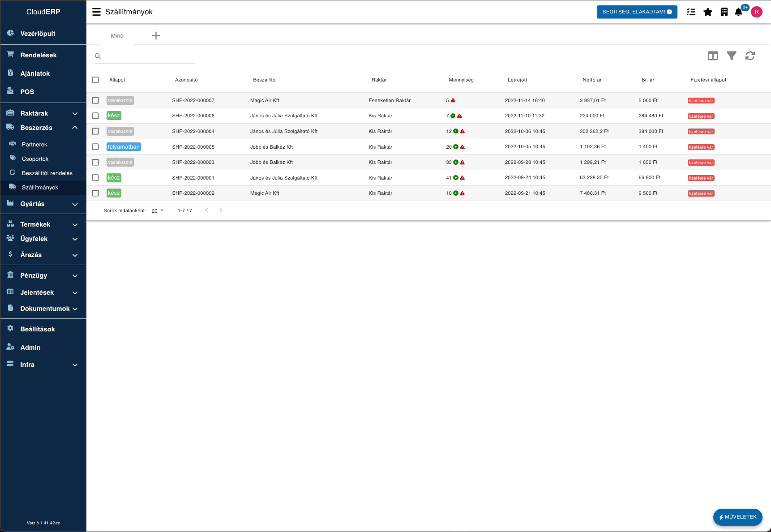The width and height of the screenshot is (771, 532).
Task: Go to previous page arrow
Action: (206, 210)
